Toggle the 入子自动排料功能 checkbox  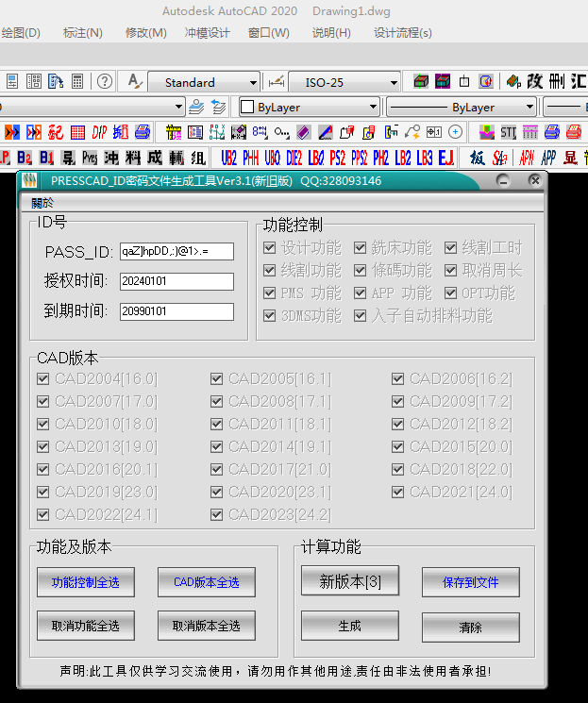tap(361, 315)
